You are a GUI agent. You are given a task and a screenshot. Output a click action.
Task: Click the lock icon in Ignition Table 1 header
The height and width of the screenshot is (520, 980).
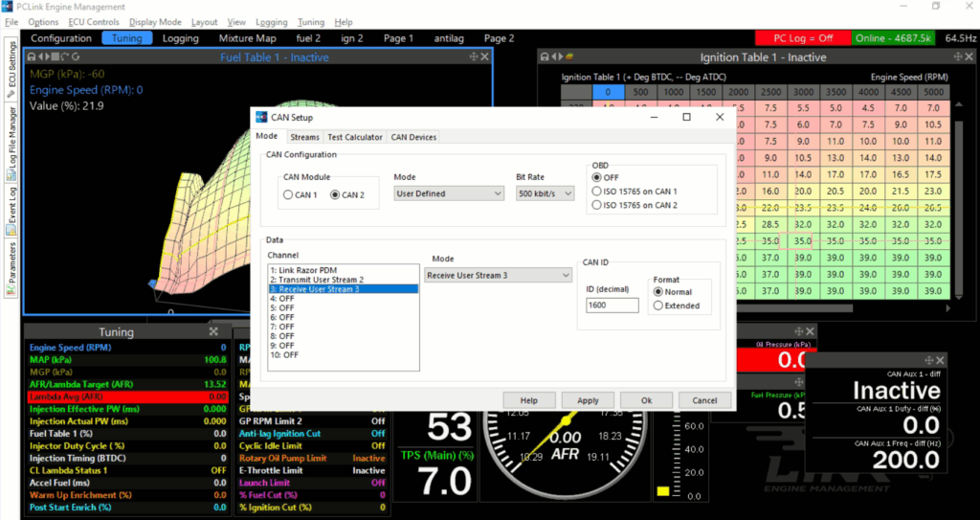point(545,57)
